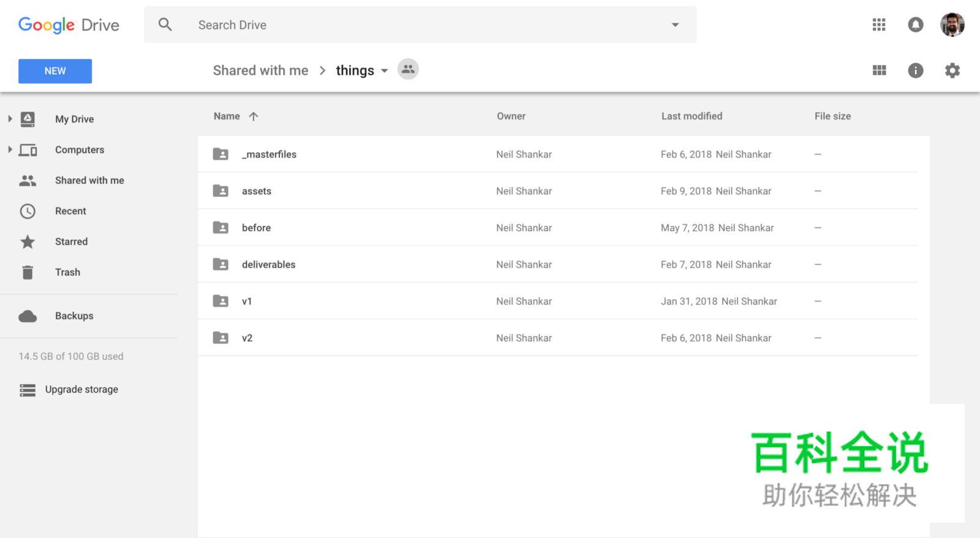Click the search magnifier icon
Viewport: 980px width, 538px height.
coord(165,25)
